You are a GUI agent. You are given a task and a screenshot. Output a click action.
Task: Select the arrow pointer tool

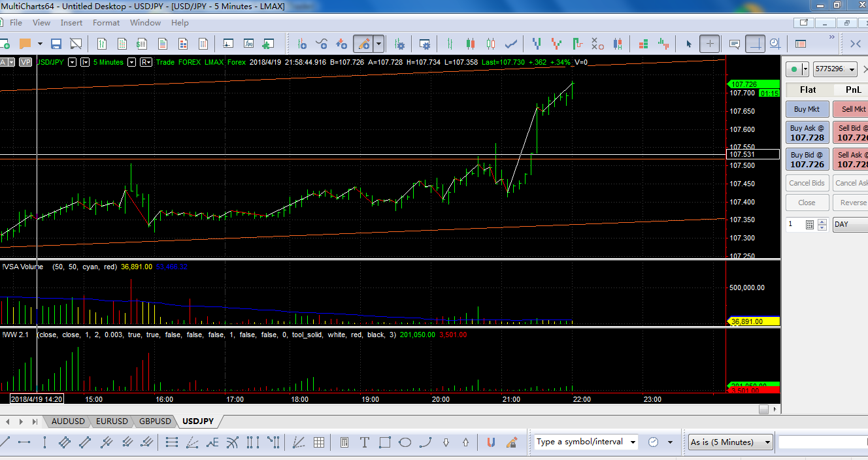point(688,44)
